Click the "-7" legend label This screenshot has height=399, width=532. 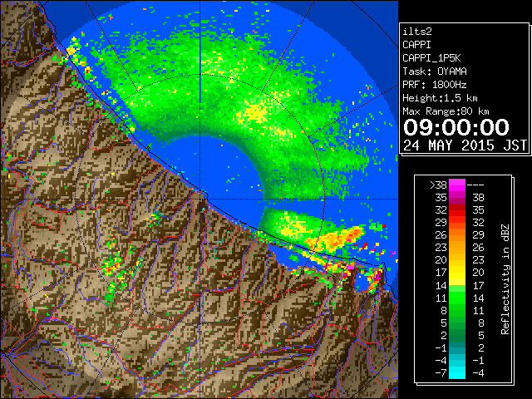[441, 373]
